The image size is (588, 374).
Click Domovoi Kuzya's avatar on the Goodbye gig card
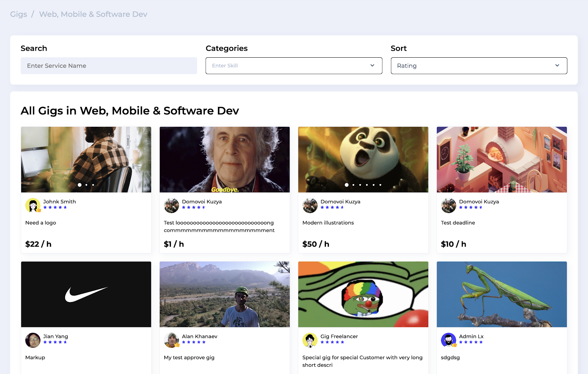pyautogui.click(x=171, y=205)
